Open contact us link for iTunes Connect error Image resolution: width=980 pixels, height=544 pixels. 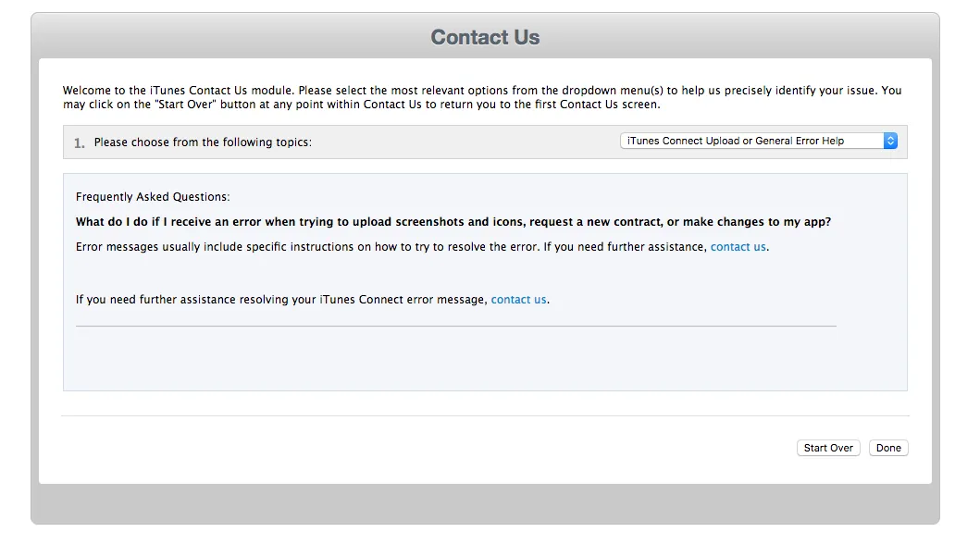518,300
